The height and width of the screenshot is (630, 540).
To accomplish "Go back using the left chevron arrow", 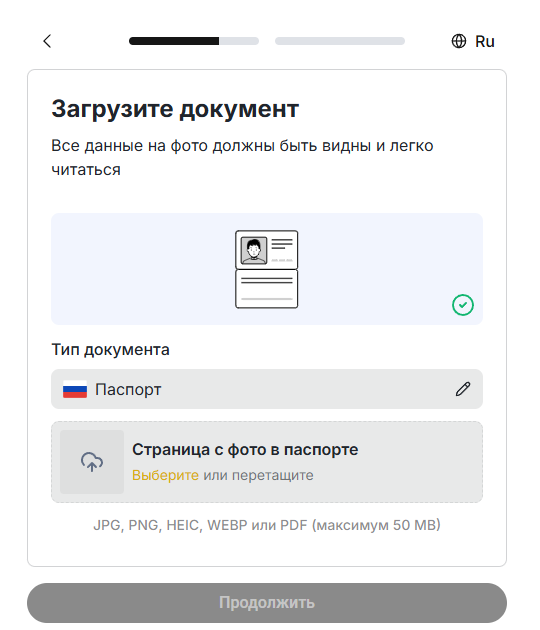I will tap(47, 41).
